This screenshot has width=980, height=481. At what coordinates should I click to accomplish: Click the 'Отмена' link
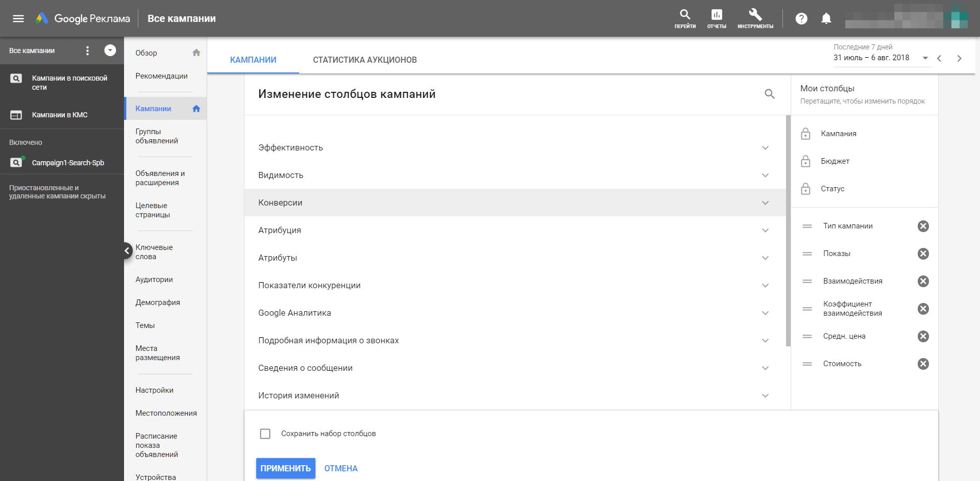(x=340, y=468)
